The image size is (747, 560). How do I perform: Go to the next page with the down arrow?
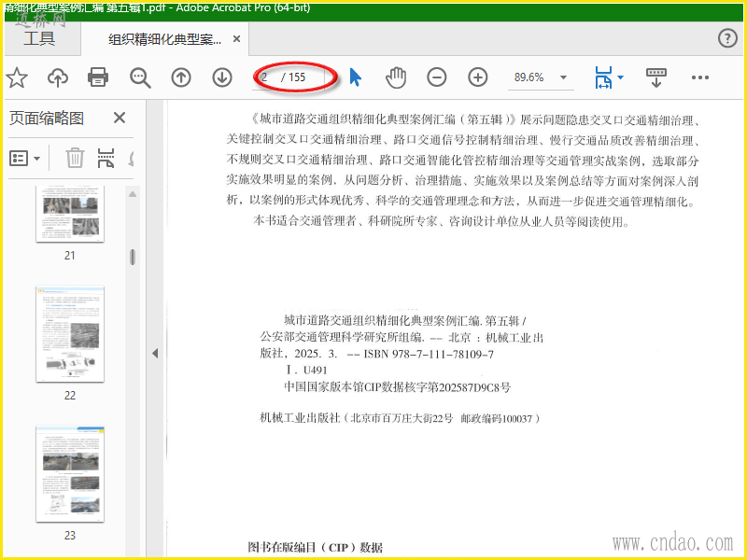coord(222,77)
